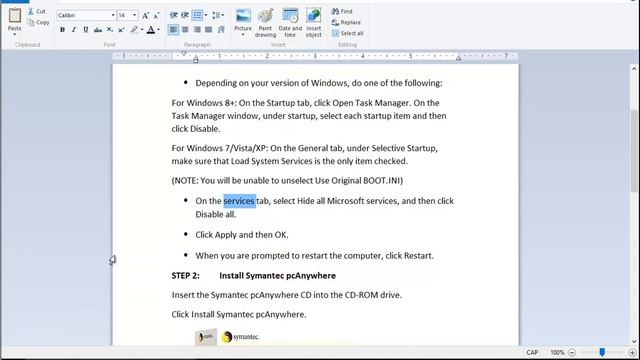Open the font size 14 dropdown
This screenshot has height=360, width=640.
(135, 16)
